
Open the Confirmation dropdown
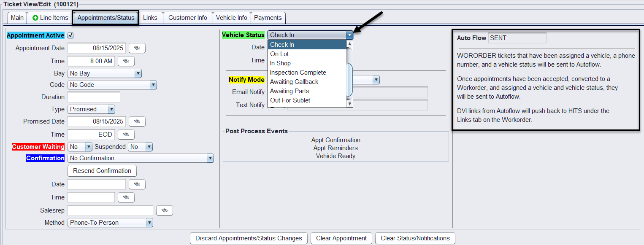141,158
